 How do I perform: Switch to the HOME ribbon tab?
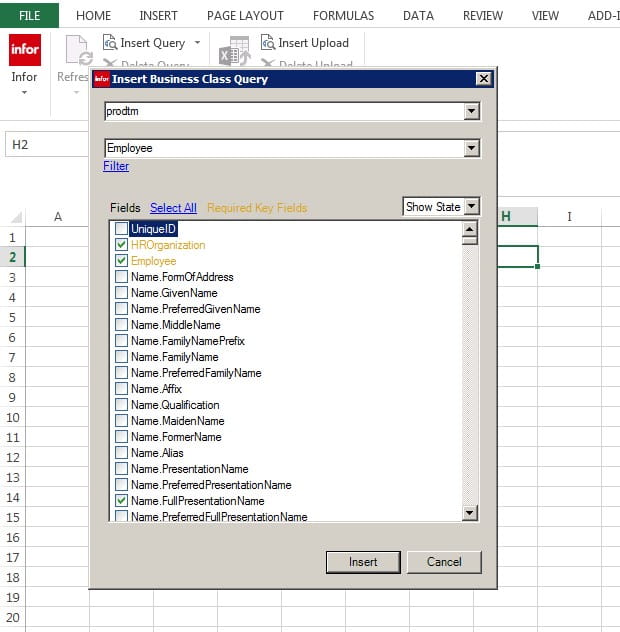[94, 16]
